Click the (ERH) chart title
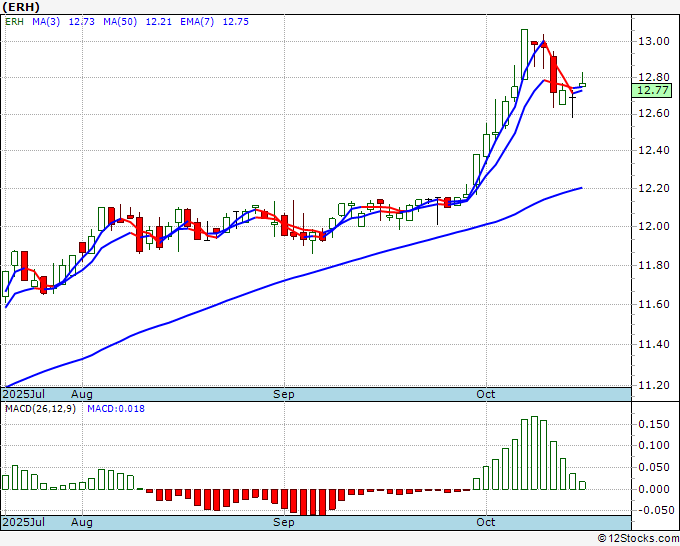680x546 pixels. (x=20, y=7)
